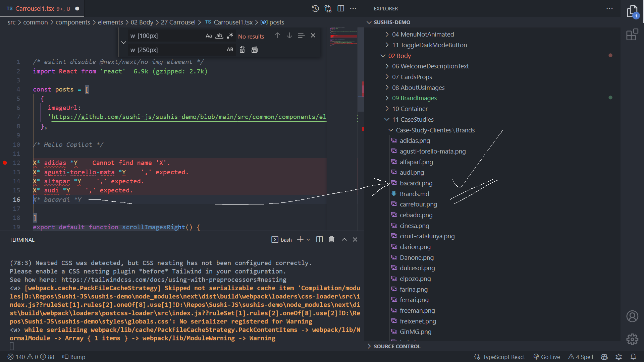Click the Bump status bar item

click(x=74, y=357)
